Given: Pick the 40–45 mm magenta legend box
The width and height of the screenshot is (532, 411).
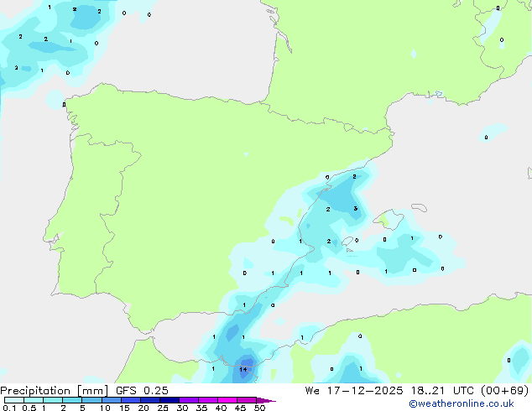Looking at the screenshot, I should 227,400.
